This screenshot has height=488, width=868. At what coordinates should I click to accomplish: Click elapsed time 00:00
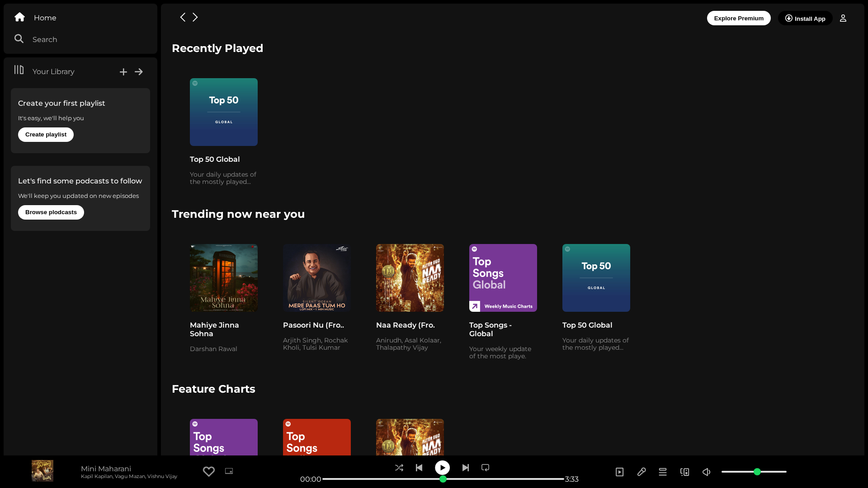coord(311,479)
